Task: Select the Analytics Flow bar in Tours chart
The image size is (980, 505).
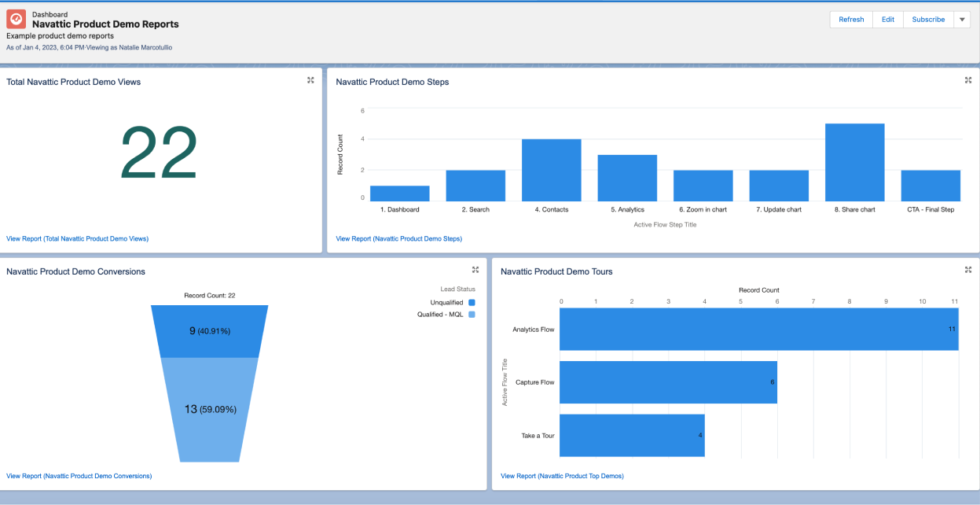Action: [x=758, y=329]
